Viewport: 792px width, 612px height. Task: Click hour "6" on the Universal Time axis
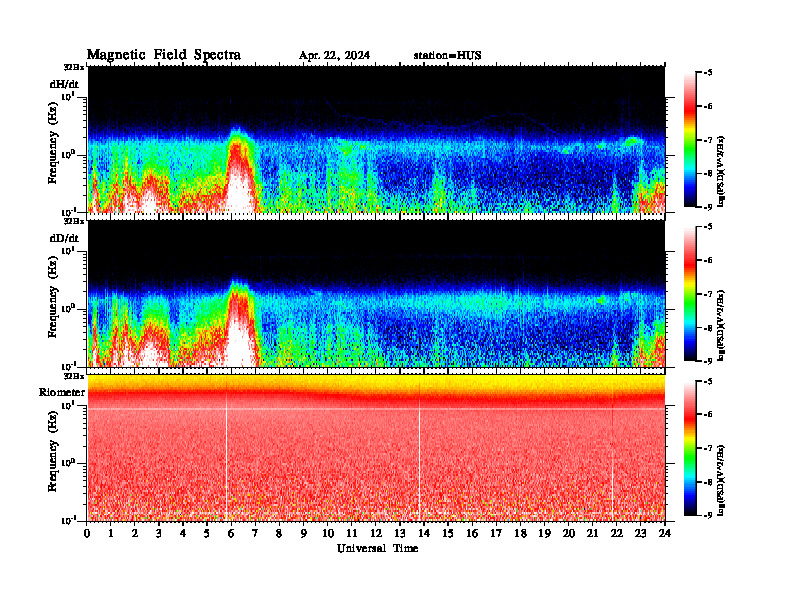tap(231, 533)
